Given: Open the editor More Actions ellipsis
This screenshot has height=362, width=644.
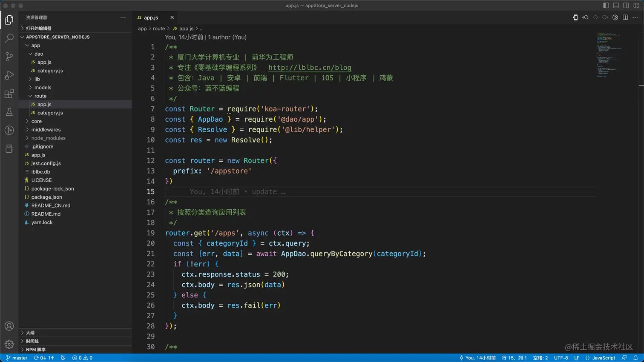Looking at the screenshot, I should coord(635,17).
